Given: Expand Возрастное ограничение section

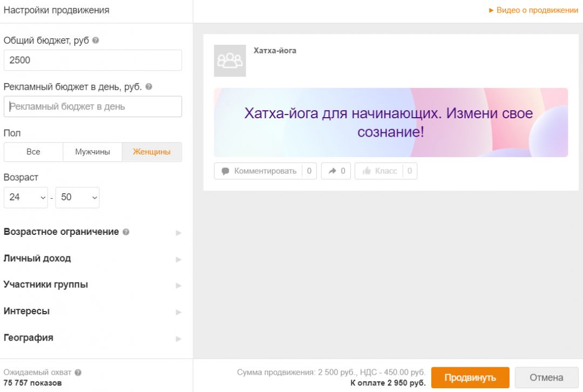Looking at the screenshot, I should [93, 232].
